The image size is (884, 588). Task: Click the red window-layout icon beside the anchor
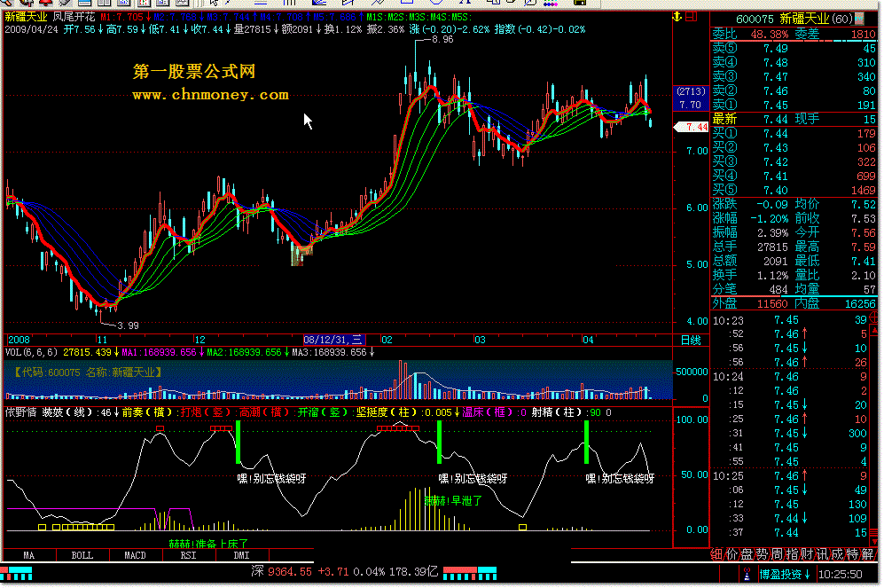[692, 16]
